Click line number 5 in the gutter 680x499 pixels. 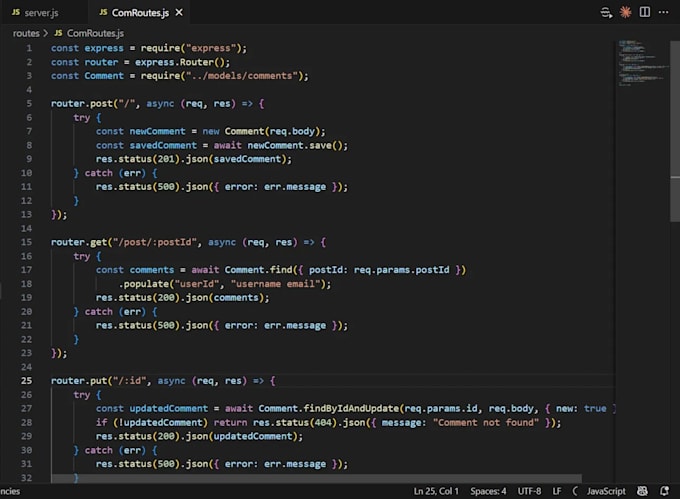pyautogui.click(x=29, y=104)
